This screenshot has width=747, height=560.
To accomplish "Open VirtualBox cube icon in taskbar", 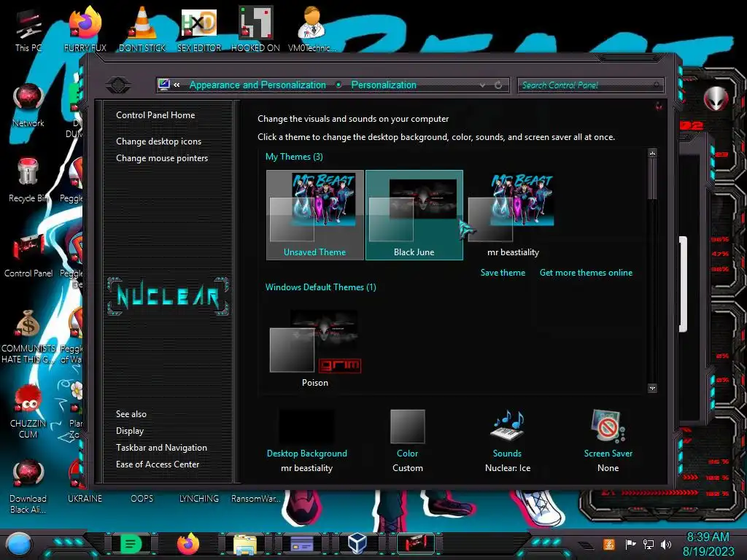I will 357,544.
